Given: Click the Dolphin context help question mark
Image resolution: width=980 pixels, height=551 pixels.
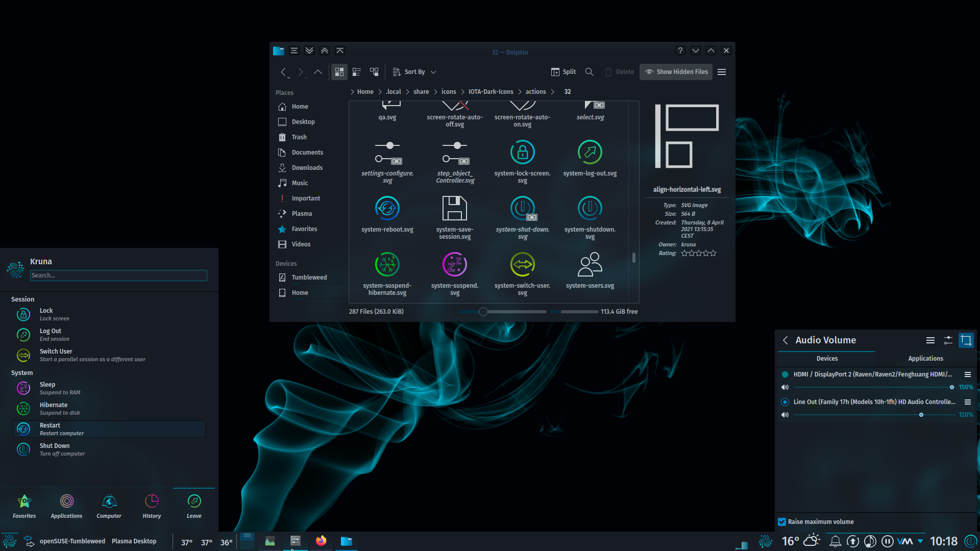Looking at the screenshot, I should tap(680, 51).
